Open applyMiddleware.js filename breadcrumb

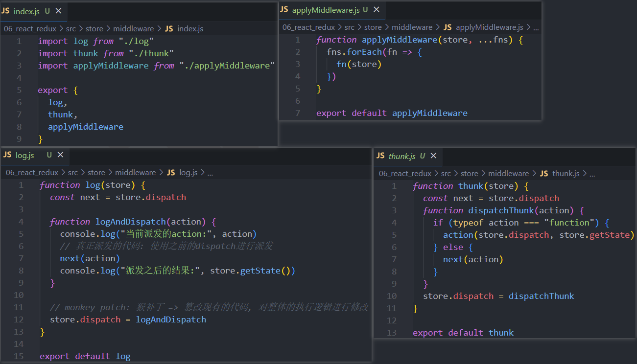click(x=490, y=27)
